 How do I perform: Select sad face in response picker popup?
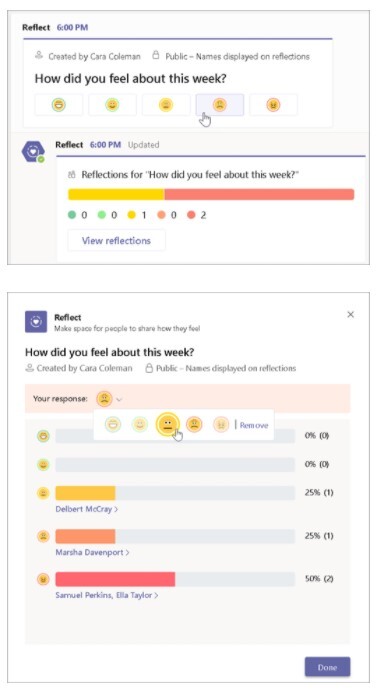point(194,424)
